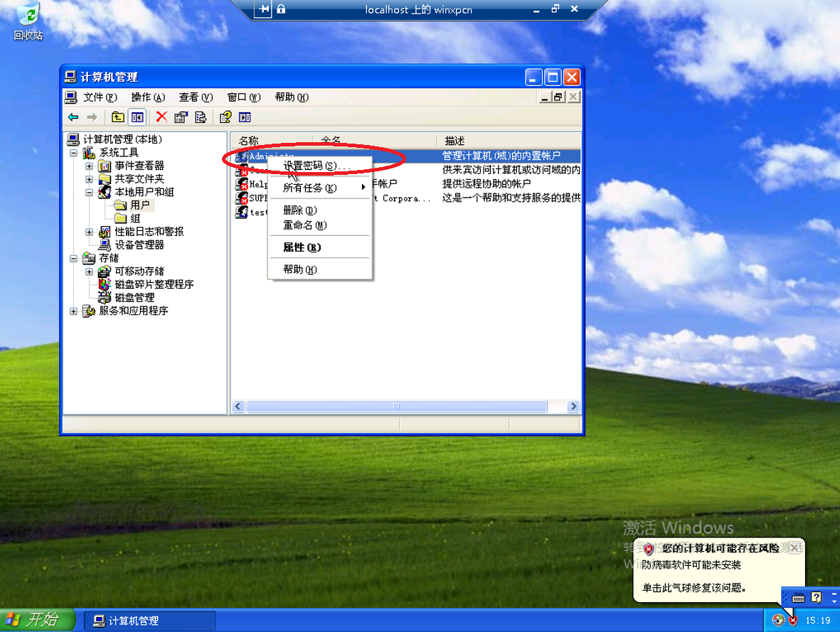Expand the 服务和应用程序 node
This screenshot has height=632, width=840.
pos(73,311)
